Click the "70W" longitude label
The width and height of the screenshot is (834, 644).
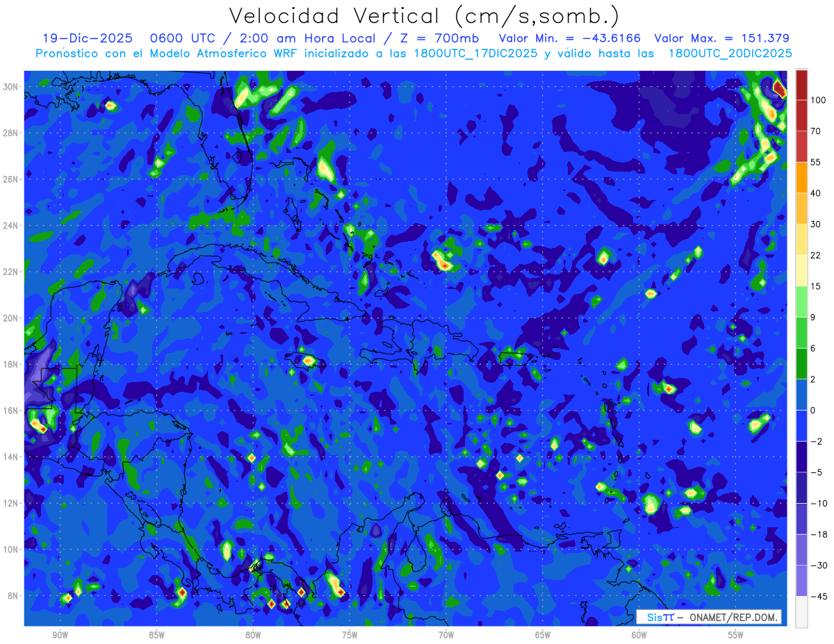[446, 635]
